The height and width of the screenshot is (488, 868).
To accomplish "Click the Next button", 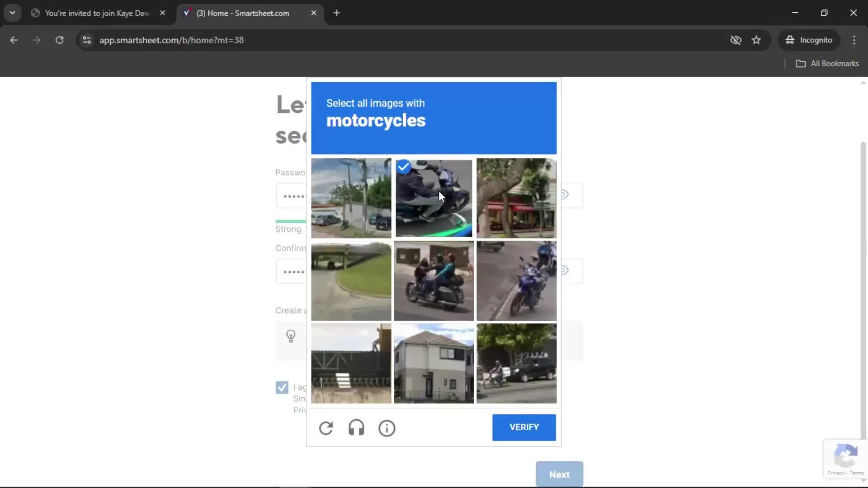I will (559, 474).
